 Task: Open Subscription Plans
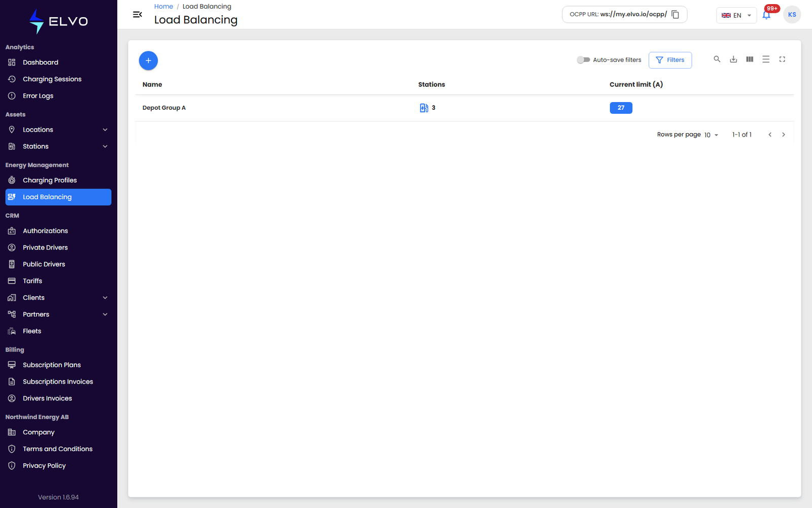[58, 365]
